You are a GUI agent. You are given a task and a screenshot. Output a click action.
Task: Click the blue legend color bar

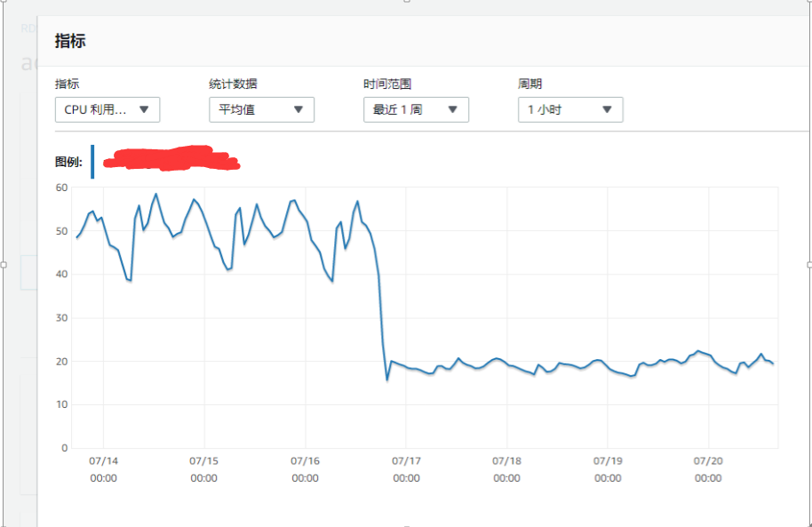(x=92, y=162)
